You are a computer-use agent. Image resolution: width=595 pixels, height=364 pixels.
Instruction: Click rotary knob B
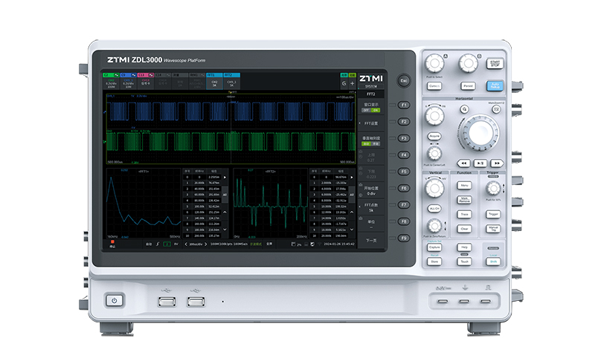tap(469, 63)
